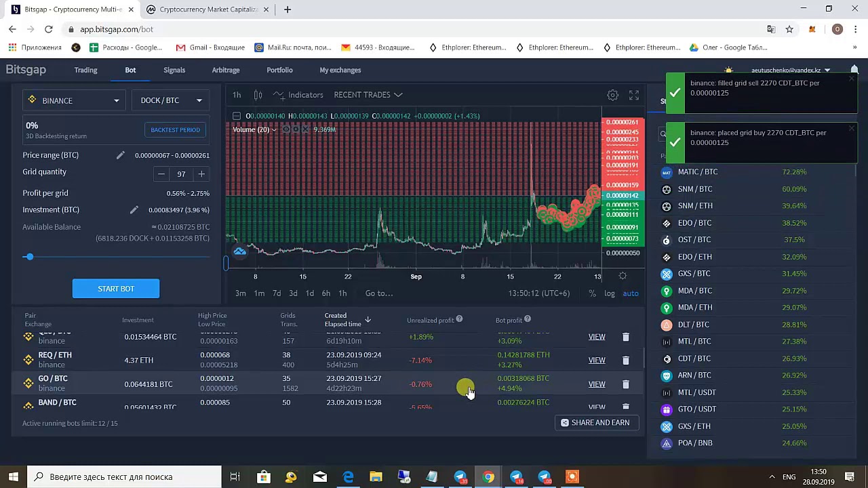Go to Portfolio tab

pyautogui.click(x=279, y=70)
